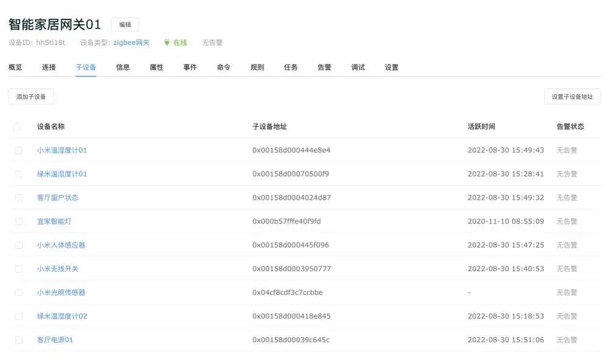Check the box for 绿米温湿度计02
The width and height of the screenshot is (607, 364).
[x=19, y=317]
